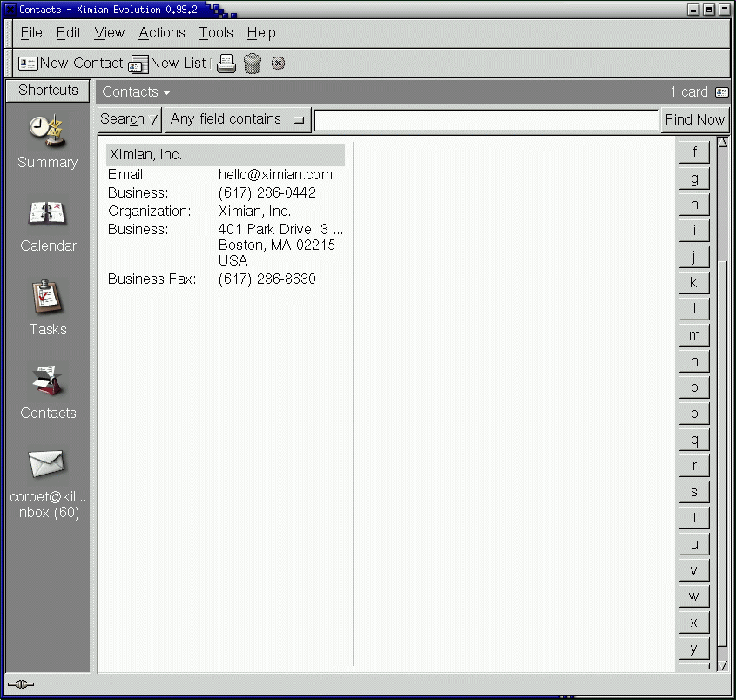Click the New Contact toolbar icon
Viewport: 736px width, 700px height.
tap(28, 64)
